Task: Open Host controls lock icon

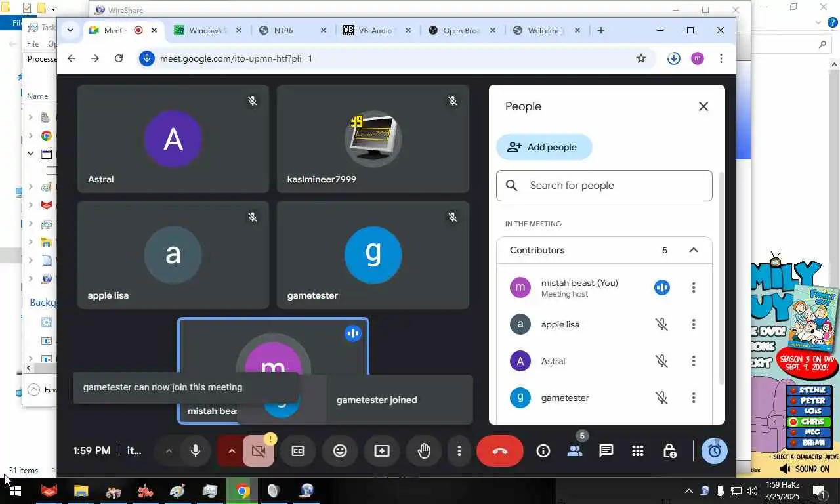Action: [669, 451]
